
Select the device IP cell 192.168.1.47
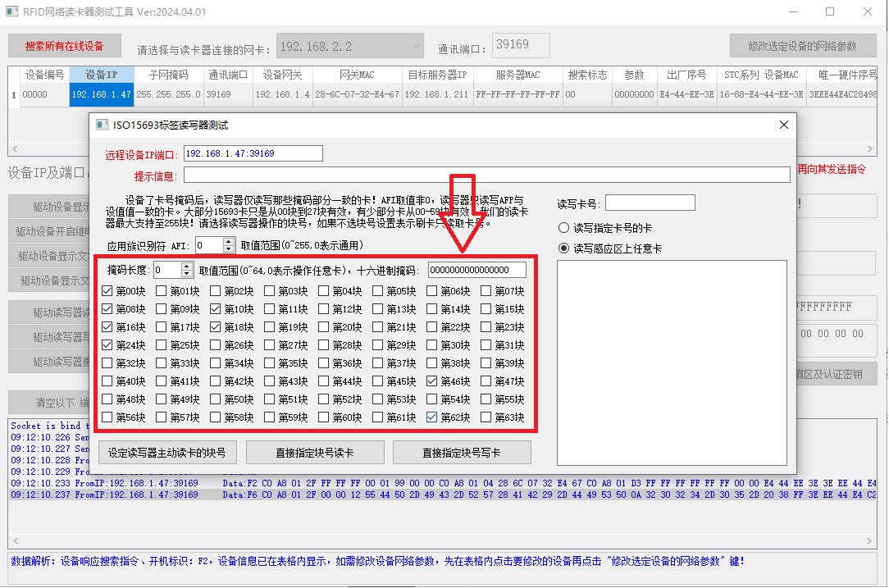(x=102, y=94)
